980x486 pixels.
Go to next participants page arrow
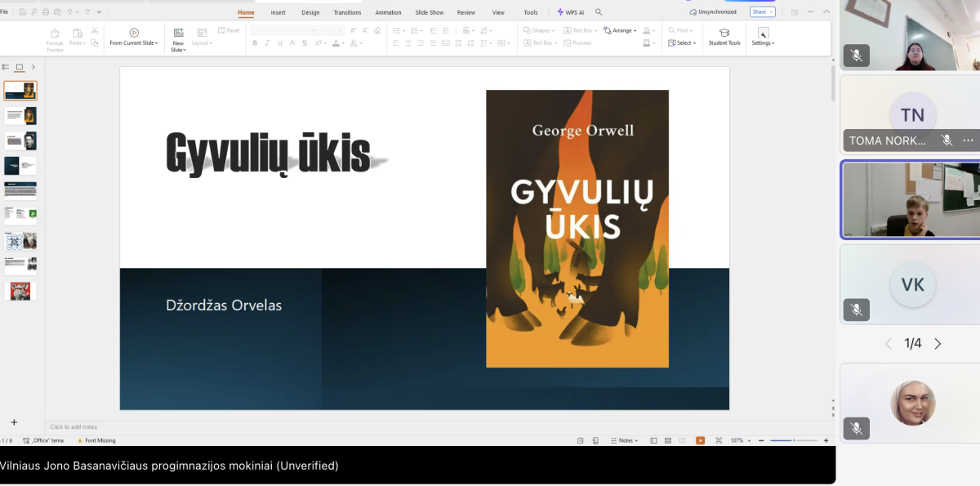tap(938, 344)
